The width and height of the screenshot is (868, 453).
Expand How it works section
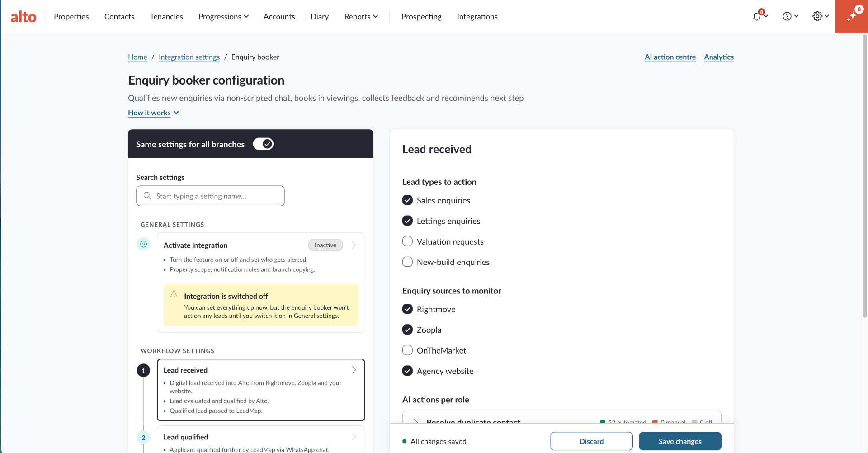coord(153,113)
